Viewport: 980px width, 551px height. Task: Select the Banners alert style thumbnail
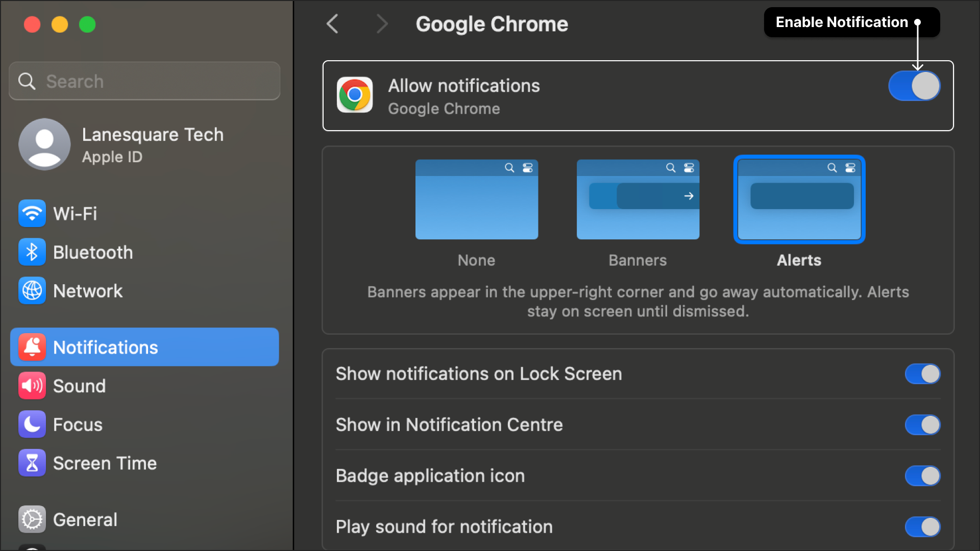tap(638, 199)
